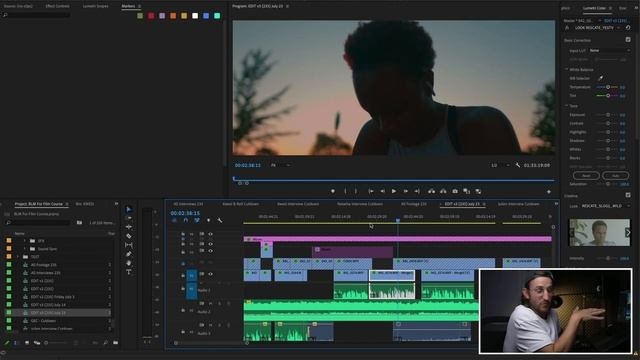Enable or disable the Creative section checkbox

point(628,195)
